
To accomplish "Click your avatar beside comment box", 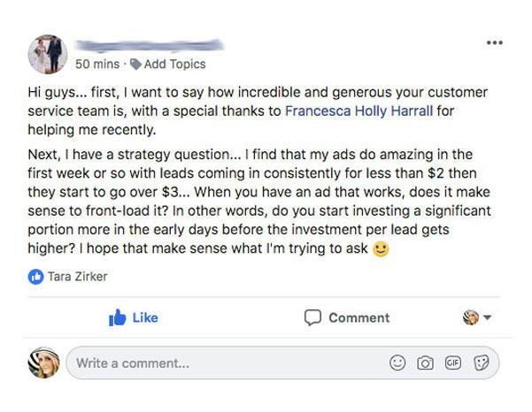I will point(43,362).
